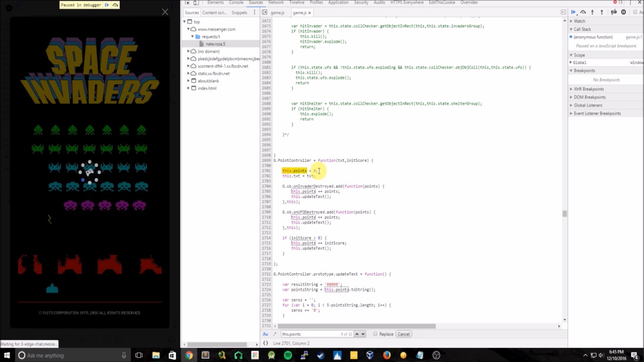Close the Space Invaders game overlay
Viewport: 644px width, 362px height.
click(165, 12)
